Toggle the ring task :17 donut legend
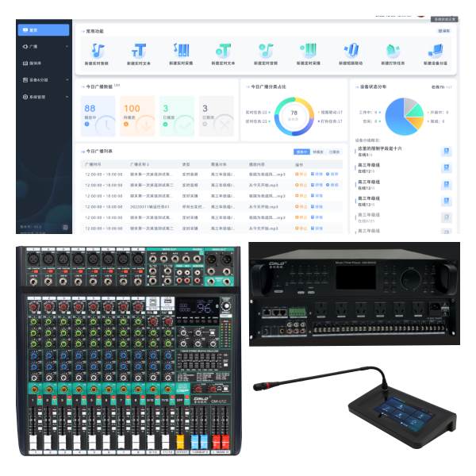Image resolution: width=476 pixels, height=476 pixels. coord(330,121)
